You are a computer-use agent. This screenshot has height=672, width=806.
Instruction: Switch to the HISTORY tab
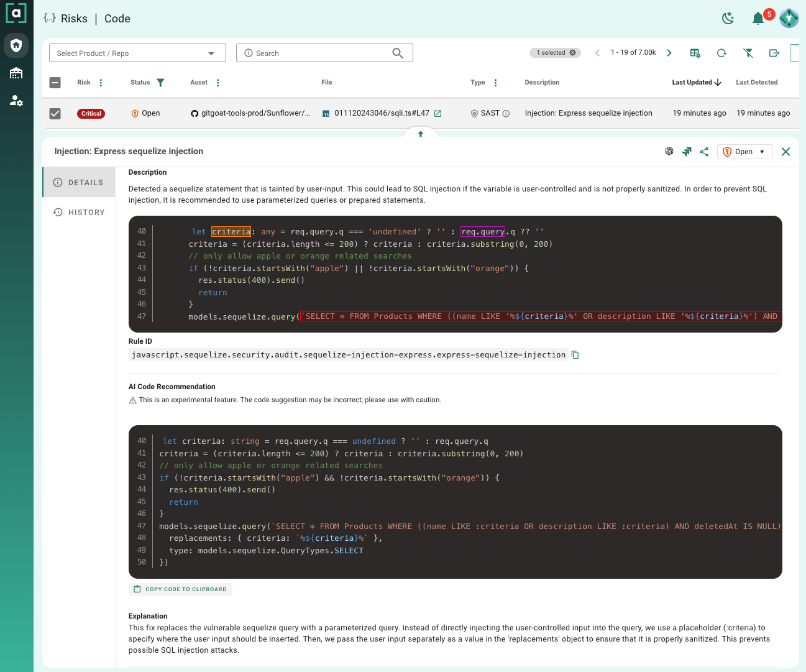pyautogui.click(x=78, y=212)
